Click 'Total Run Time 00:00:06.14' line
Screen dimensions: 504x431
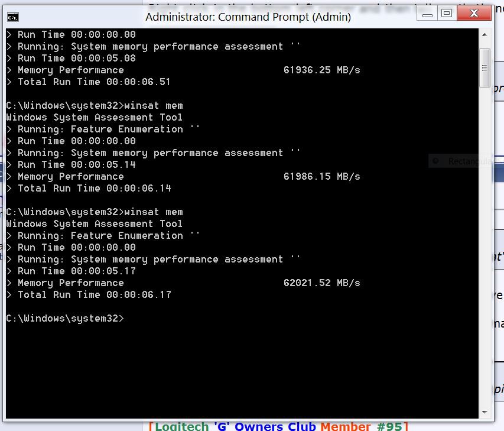coord(89,189)
